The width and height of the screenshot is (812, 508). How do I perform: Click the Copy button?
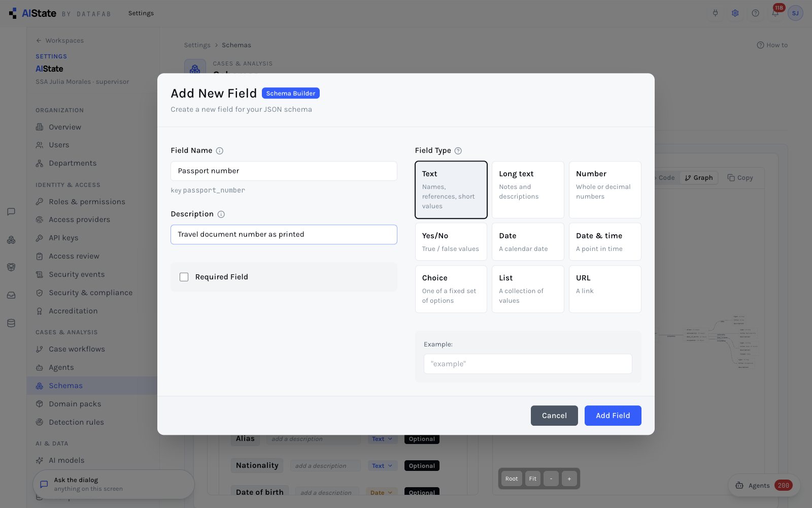[x=740, y=178]
